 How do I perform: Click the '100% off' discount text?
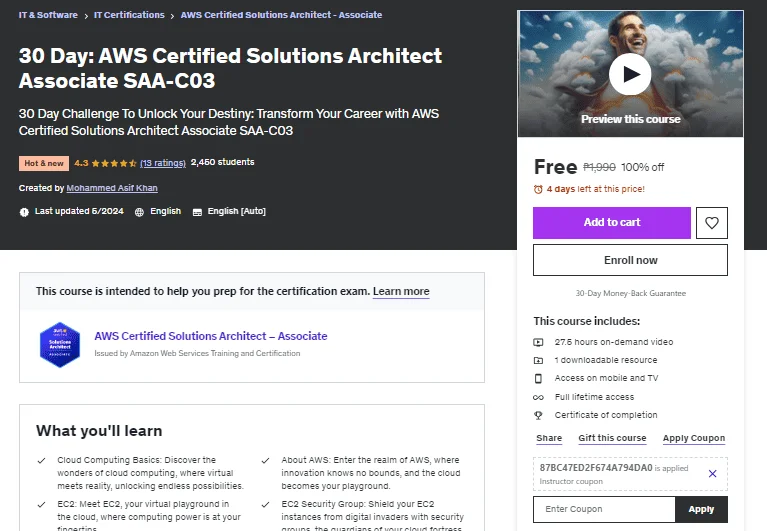pos(642,168)
